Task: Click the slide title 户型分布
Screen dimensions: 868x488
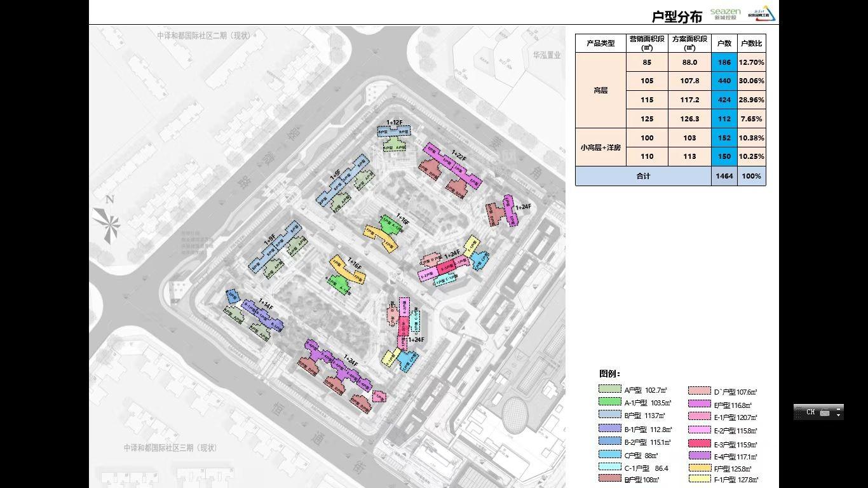Action: click(x=677, y=17)
